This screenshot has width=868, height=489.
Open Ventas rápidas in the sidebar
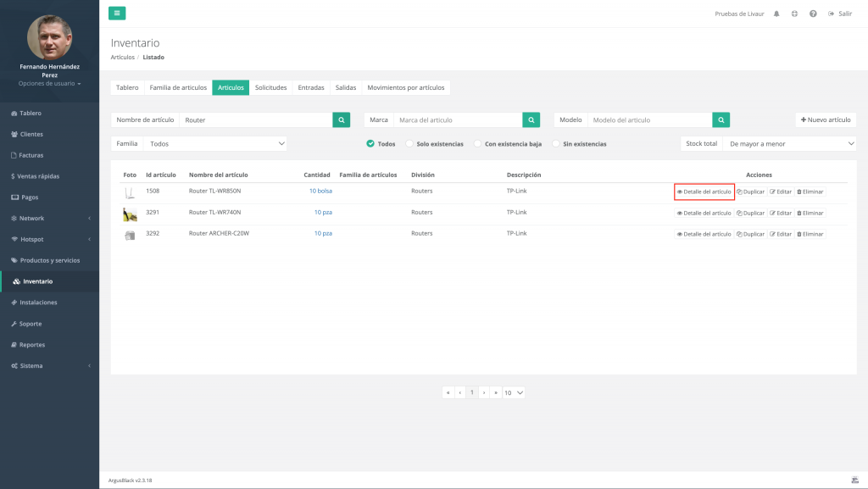pyautogui.click(x=50, y=176)
